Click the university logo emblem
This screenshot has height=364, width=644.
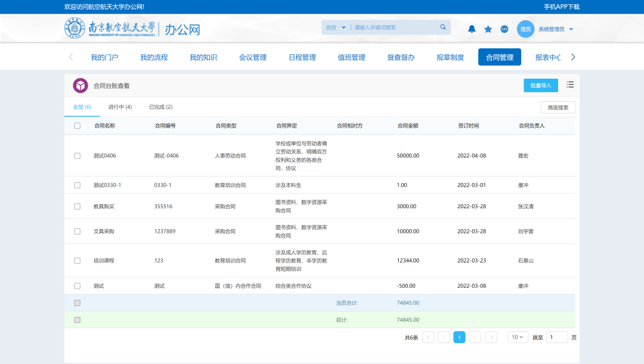click(x=75, y=29)
